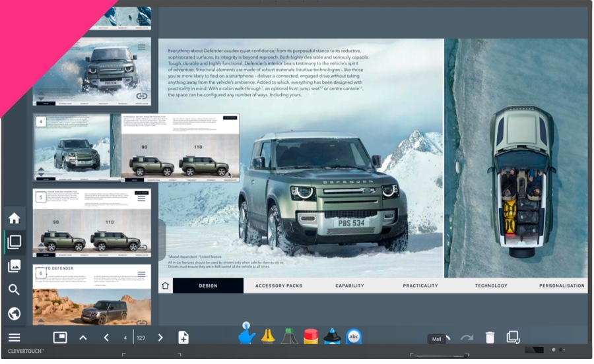The image size is (594, 364).
Task: Click the total pages 129 value
Action: coord(141,338)
